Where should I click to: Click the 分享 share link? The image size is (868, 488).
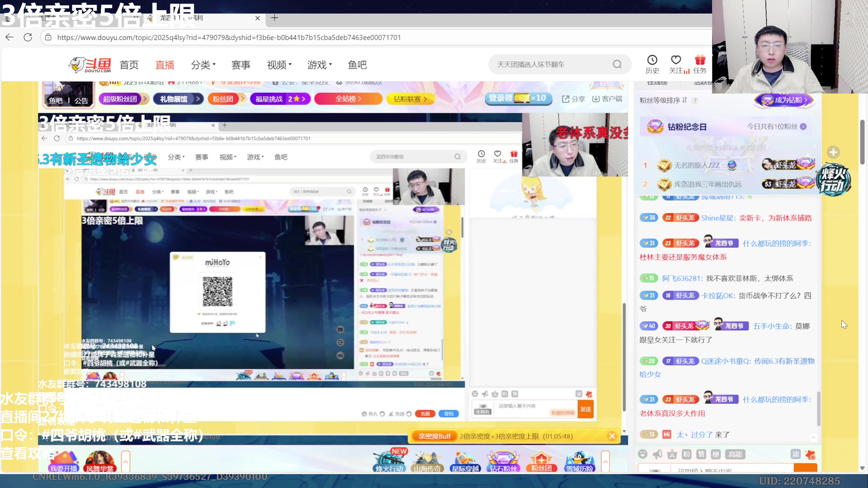[574, 99]
